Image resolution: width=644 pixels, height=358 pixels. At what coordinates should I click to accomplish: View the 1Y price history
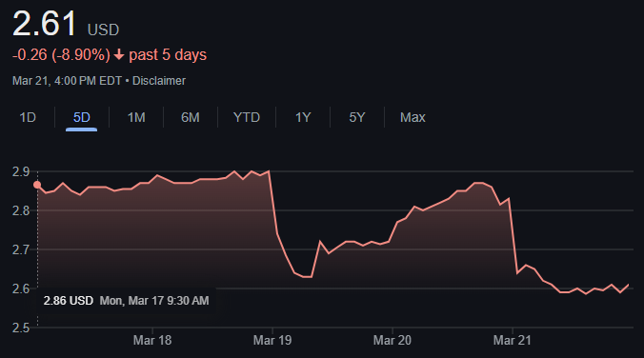click(x=303, y=118)
